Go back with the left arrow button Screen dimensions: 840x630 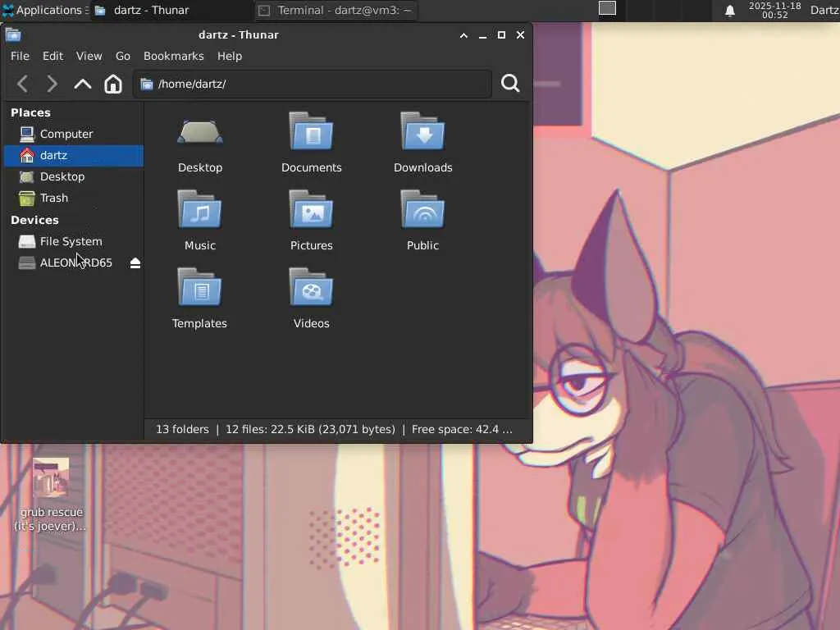pos(22,84)
